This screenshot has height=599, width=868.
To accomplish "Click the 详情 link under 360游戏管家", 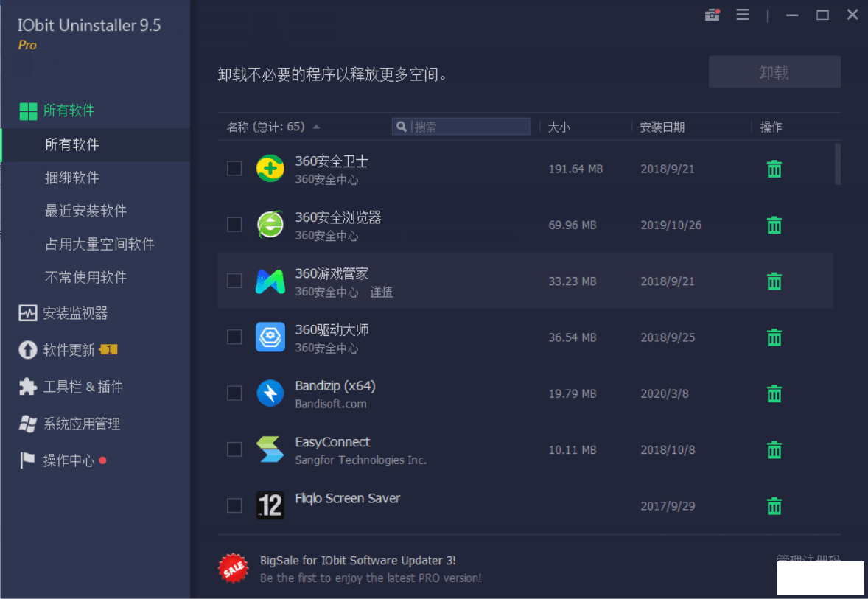I will (x=382, y=293).
